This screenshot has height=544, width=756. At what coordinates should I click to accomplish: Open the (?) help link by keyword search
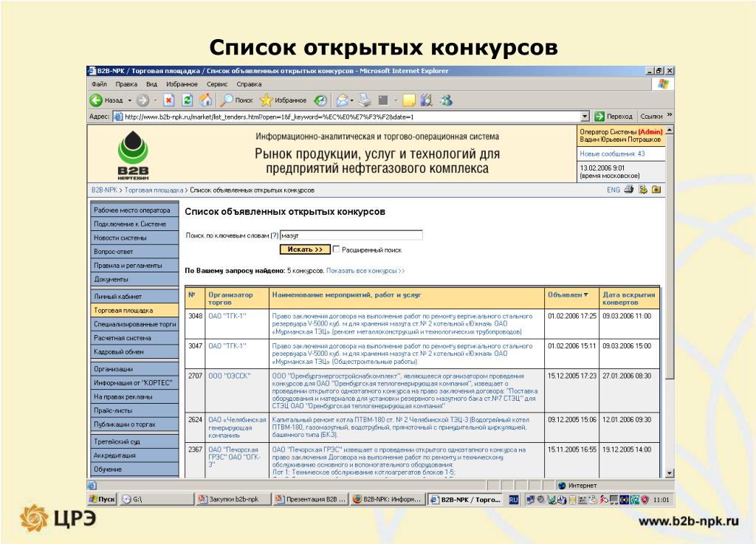275,235
